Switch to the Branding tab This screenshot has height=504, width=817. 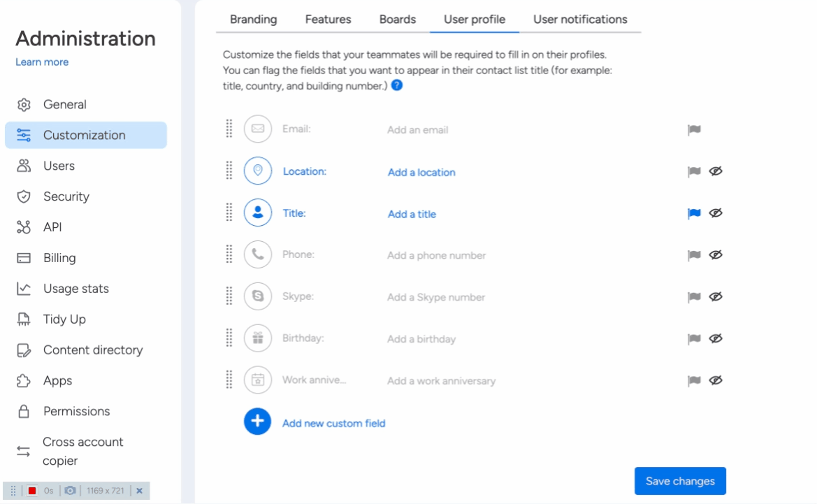[253, 20]
